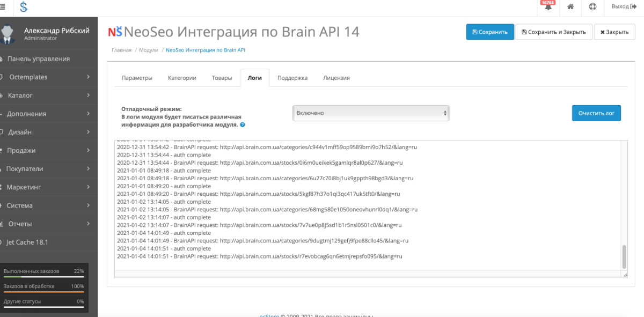Expand the Маркетинг sidebar chevron
Image resolution: width=644 pixels, height=317 pixels.
tap(88, 187)
